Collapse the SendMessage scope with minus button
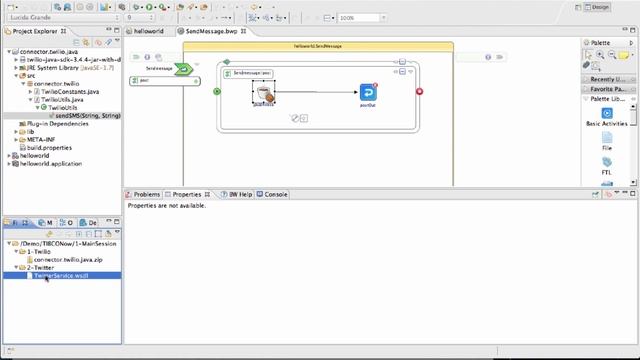This screenshot has width=640, height=360. pos(402,72)
